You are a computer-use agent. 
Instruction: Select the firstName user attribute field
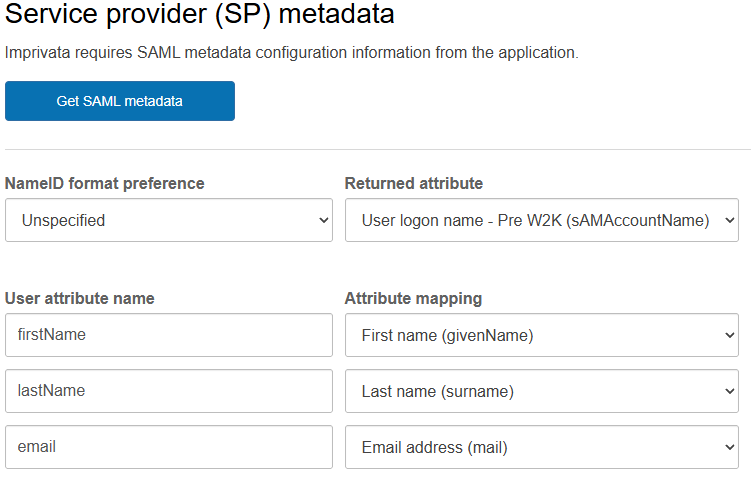coord(169,335)
